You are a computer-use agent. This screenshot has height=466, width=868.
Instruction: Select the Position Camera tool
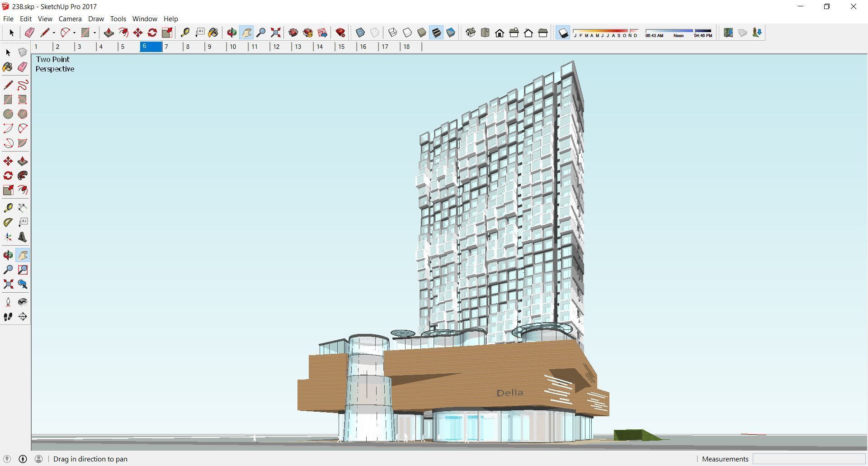[x=8, y=302]
